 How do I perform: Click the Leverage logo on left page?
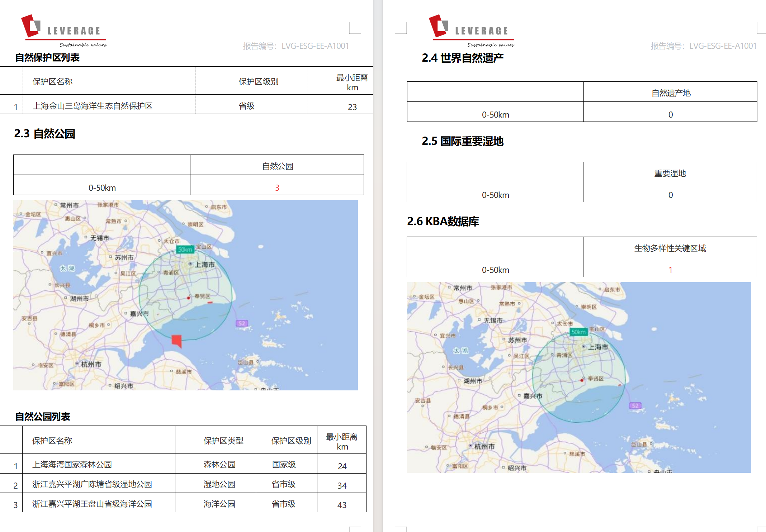[x=64, y=30]
